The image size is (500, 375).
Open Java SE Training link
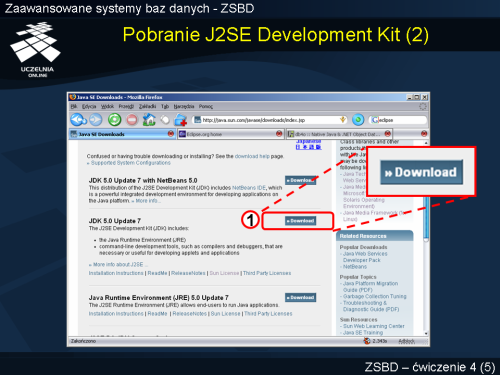[363, 332]
